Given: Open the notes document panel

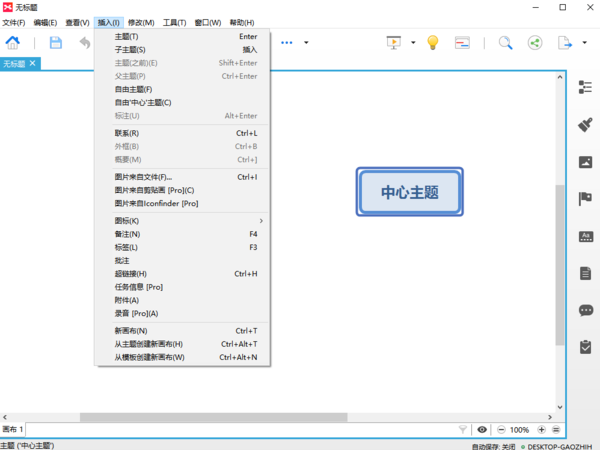Looking at the screenshot, I should pyautogui.click(x=585, y=273).
